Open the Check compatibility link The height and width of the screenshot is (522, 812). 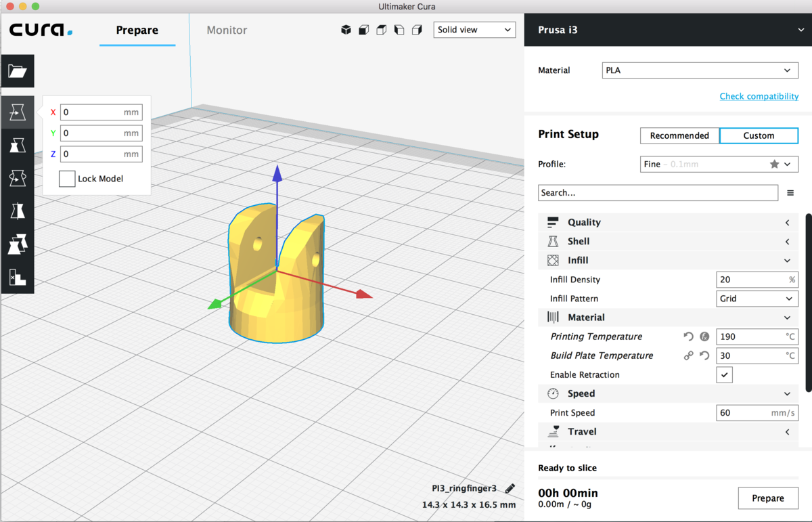tap(759, 96)
